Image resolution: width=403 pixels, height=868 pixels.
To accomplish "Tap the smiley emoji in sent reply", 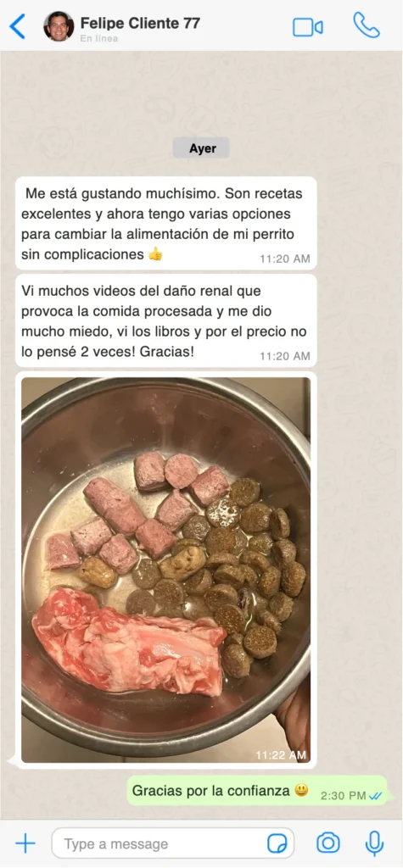I will pyautogui.click(x=301, y=791).
